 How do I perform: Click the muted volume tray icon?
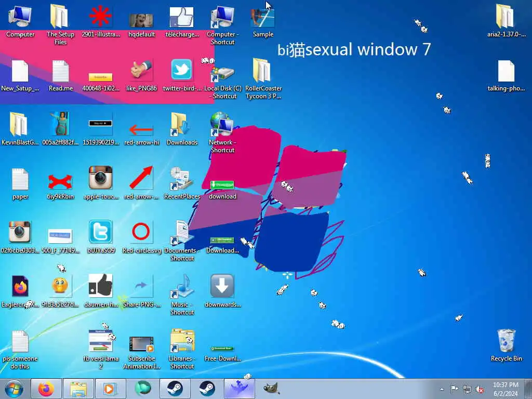pyautogui.click(x=480, y=390)
